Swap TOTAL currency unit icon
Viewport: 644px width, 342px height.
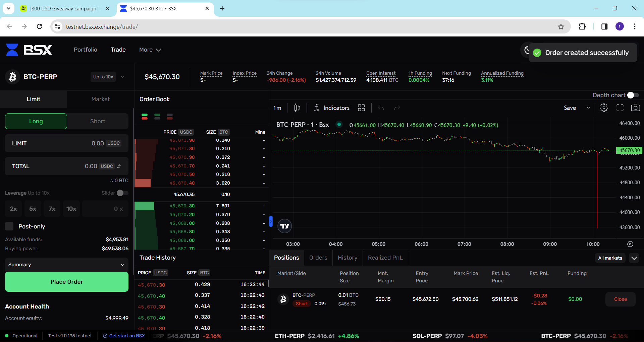(119, 166)
